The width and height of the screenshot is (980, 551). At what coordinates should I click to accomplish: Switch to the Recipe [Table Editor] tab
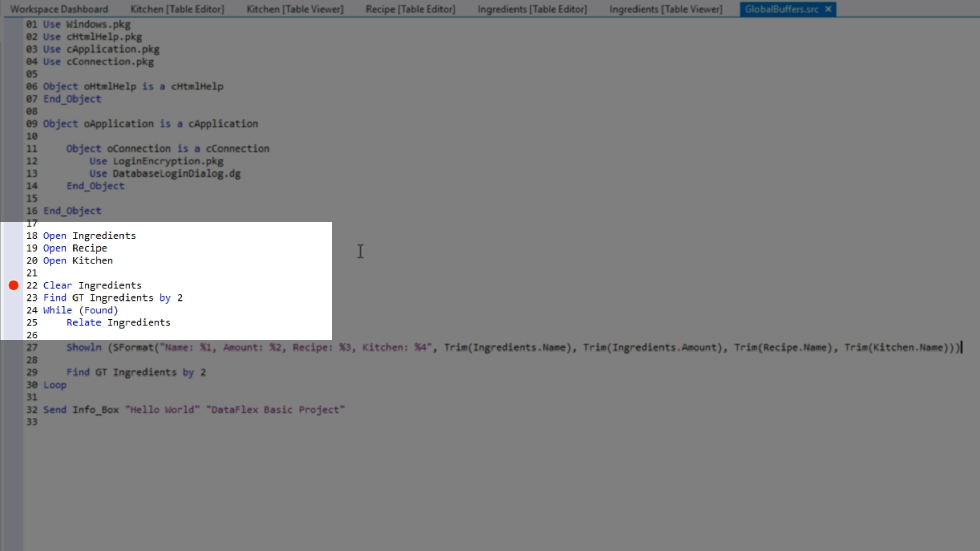click(x=410, y=9)
